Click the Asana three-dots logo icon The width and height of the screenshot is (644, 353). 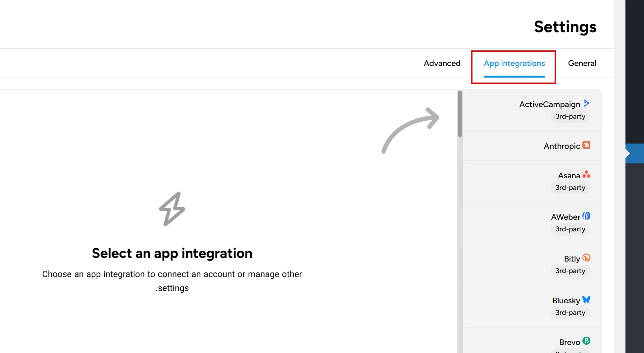(586, 174)
